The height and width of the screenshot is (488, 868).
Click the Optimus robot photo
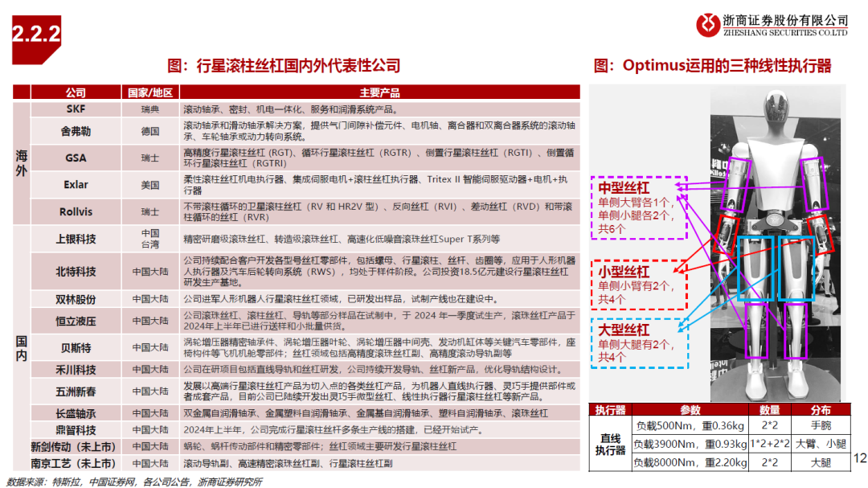click(x=776, y=244)
